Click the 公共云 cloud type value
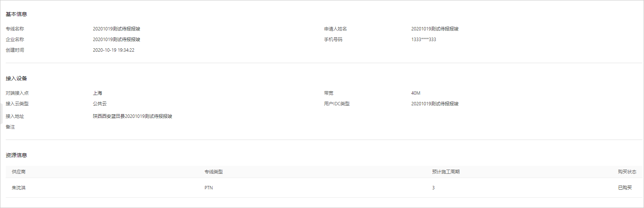This screenshot has height=208, width=644. [100, 104]
